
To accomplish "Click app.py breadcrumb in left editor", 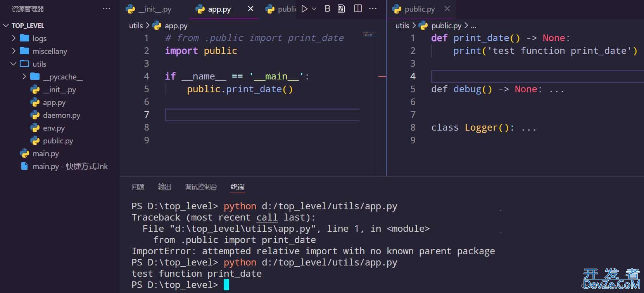I will [176, 26].
